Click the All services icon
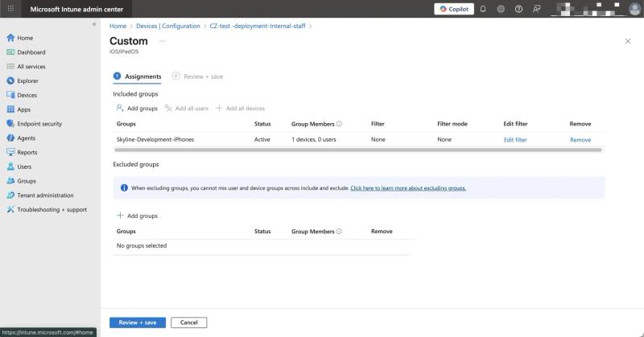 coord(10,67)
